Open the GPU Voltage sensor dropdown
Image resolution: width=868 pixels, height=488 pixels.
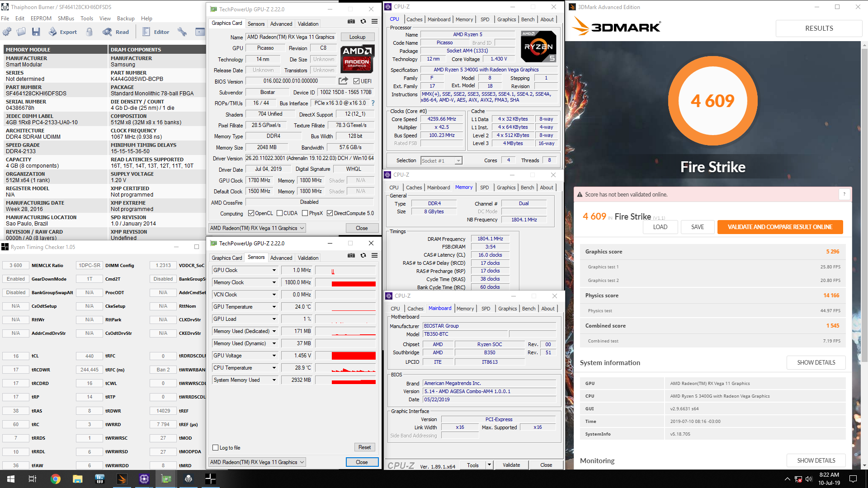[274, 356]
